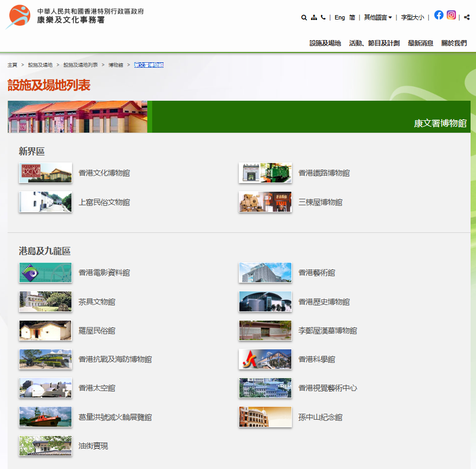Switch to simplified Chinese 简
Screen dimensions: 476x469
(352, 17)
